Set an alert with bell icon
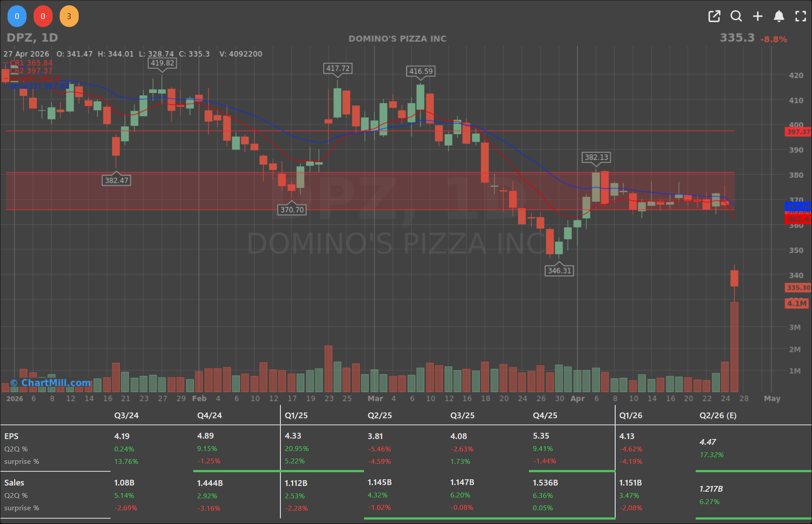812x524 pixels. coord(779,16)
